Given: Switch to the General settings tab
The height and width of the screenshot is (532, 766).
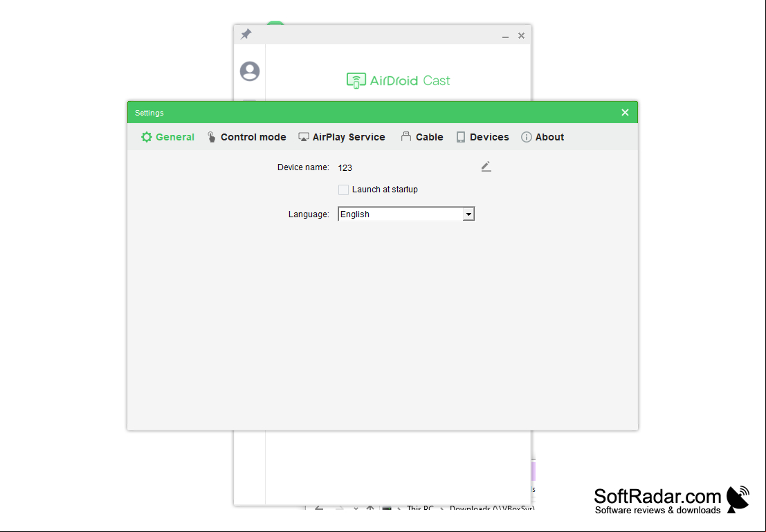Looking at the screenshot, I should tap(167, 137).
